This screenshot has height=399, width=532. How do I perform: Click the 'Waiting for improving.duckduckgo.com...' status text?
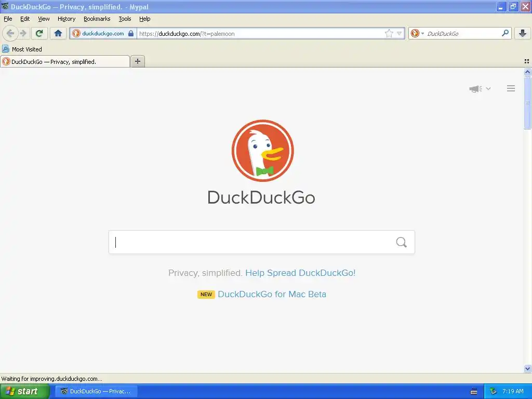[51, 379]
